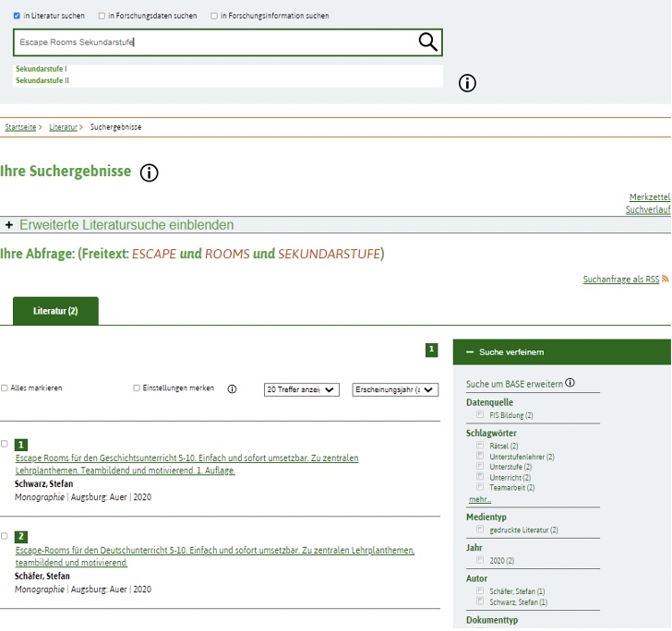This screenshot has width=672, height=631.
Task: Click the RSS feed icon
Action: (665, 279)
